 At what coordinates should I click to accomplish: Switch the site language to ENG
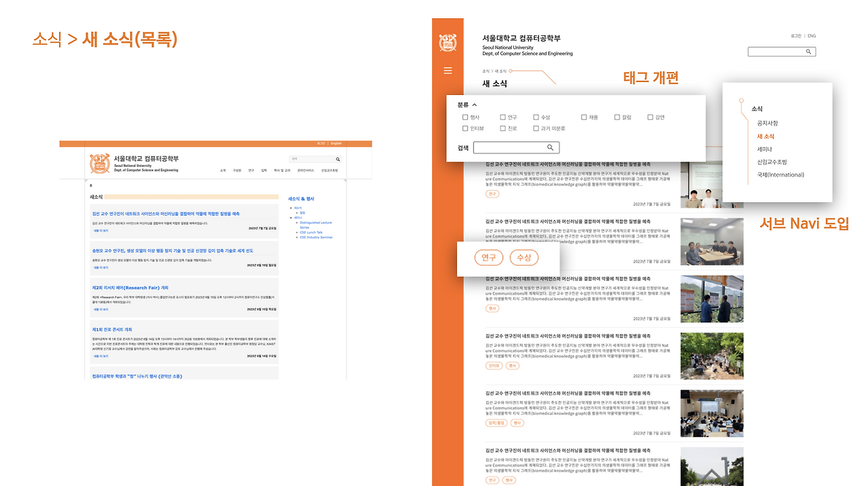811,35
